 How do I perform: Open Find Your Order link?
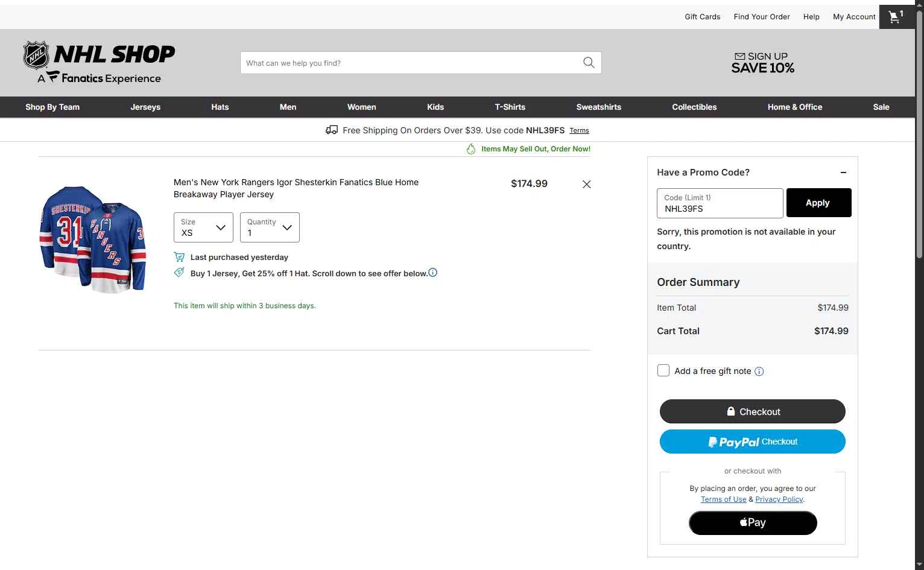click(762, 17)
